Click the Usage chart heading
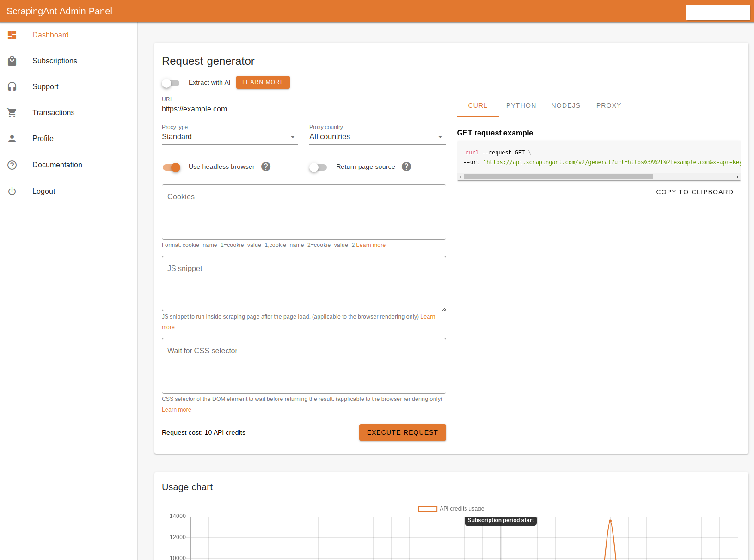The image size is (754, 560). point(187,487)
